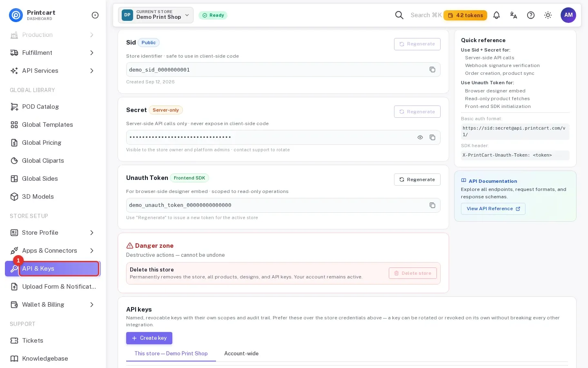
Task: Reveal the Secret with eye icon
Action: point(420,137)
